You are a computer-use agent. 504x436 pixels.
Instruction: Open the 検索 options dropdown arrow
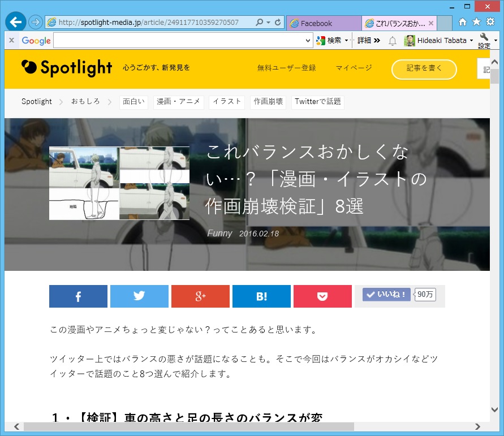347,41
